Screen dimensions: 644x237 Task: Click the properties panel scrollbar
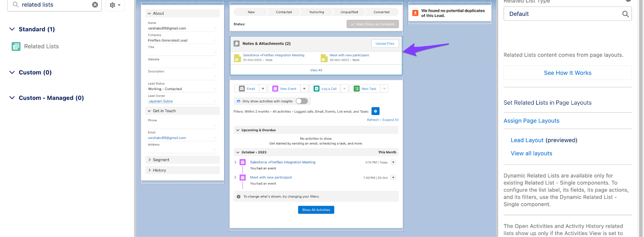[x=641, y=119]
